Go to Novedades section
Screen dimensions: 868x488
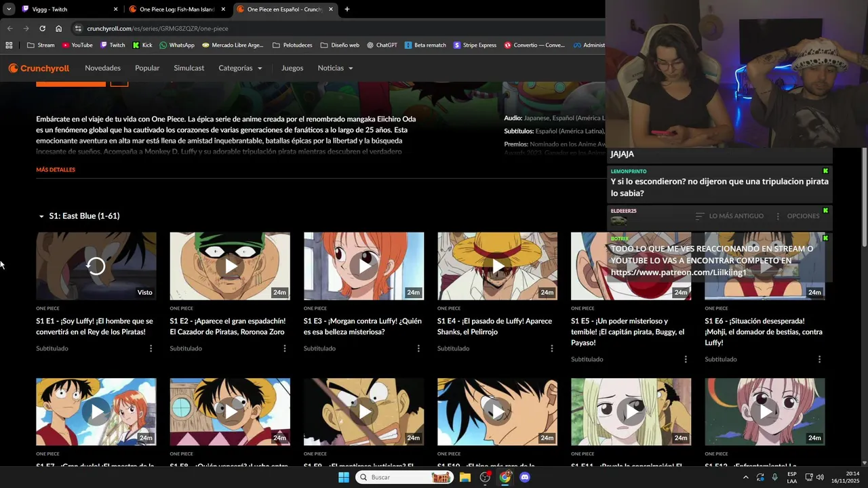pos(102,68)
